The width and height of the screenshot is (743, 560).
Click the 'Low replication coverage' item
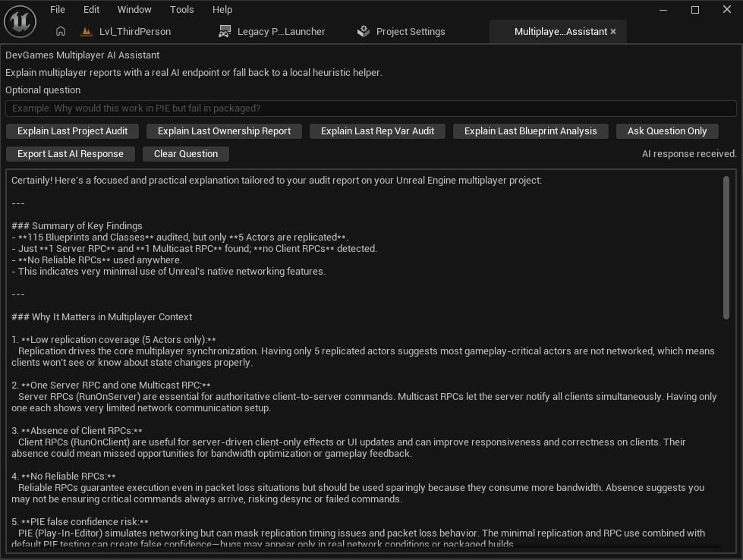[x=114, y=340]
